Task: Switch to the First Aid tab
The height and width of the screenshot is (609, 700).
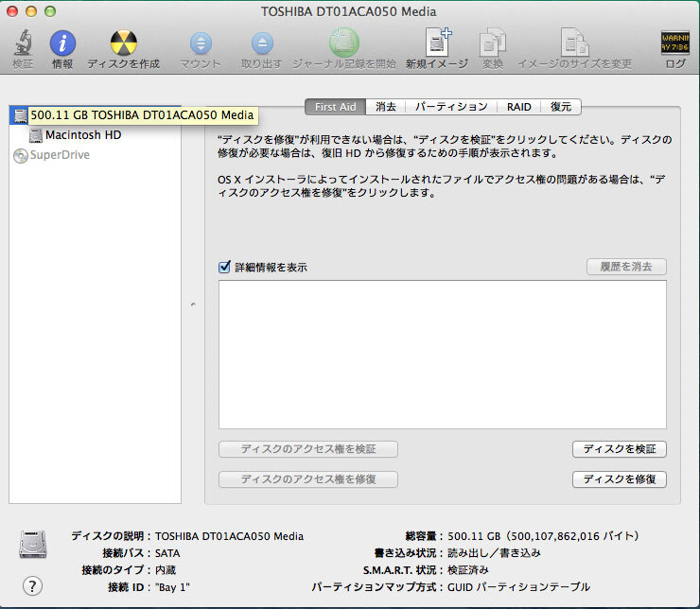Action: click(x=335, y=107)
